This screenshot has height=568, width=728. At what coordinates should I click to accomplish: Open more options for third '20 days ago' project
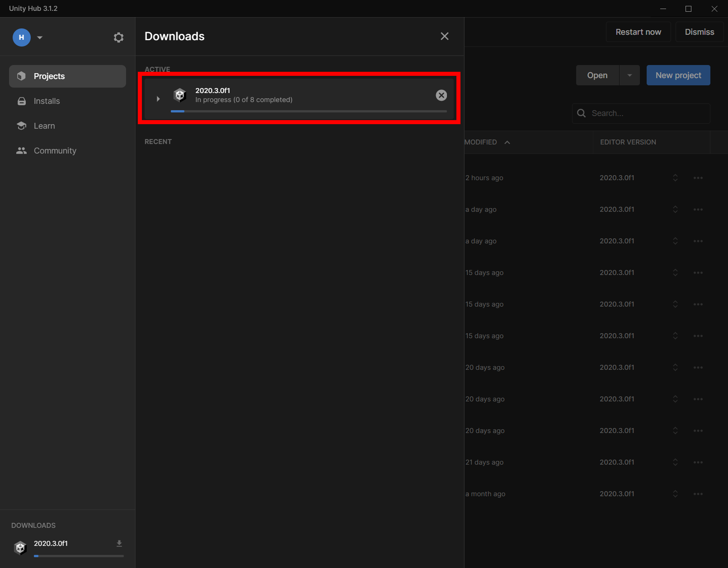pos(698,431)
